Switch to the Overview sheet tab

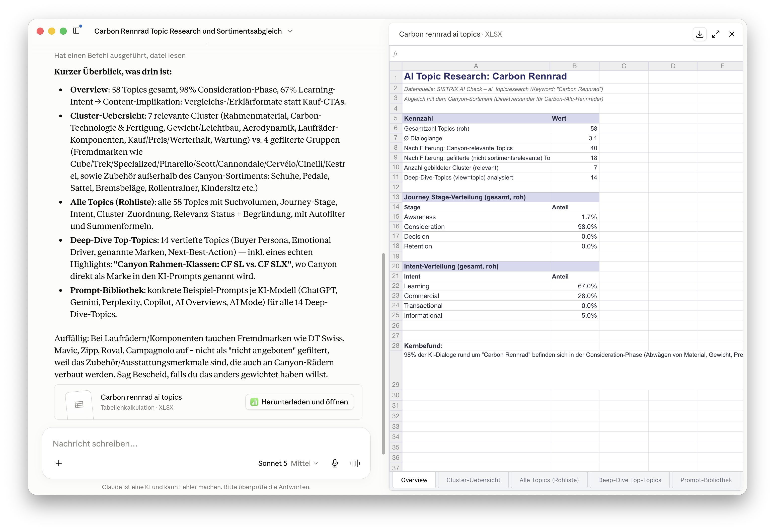click(414, 480)
